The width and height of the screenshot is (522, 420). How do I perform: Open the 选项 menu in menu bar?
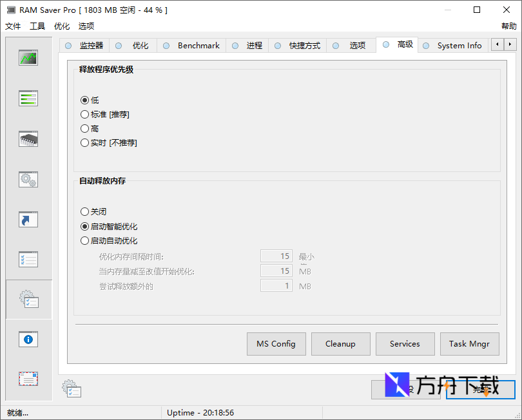(85, 26)
